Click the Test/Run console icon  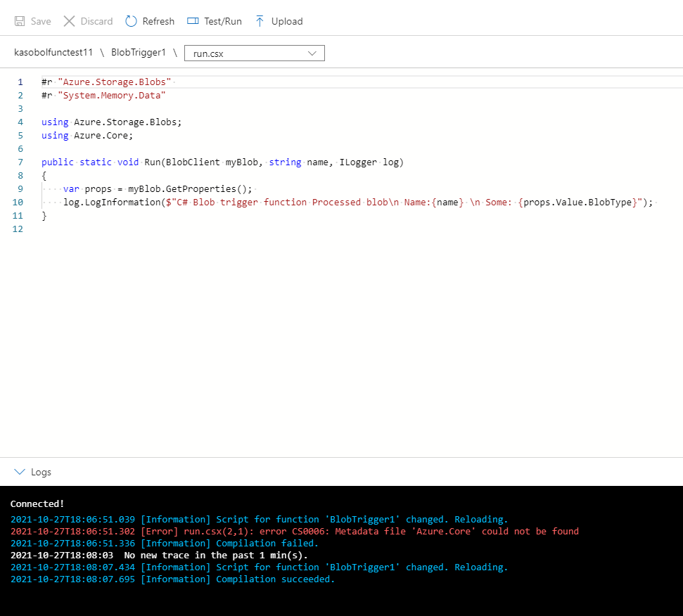click(x=193, y=21)
